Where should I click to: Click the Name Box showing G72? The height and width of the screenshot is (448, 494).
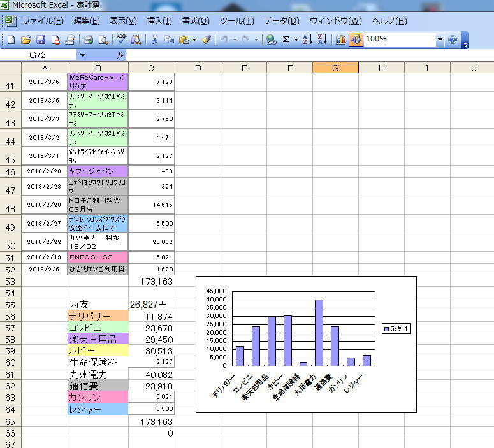(38, 55)
